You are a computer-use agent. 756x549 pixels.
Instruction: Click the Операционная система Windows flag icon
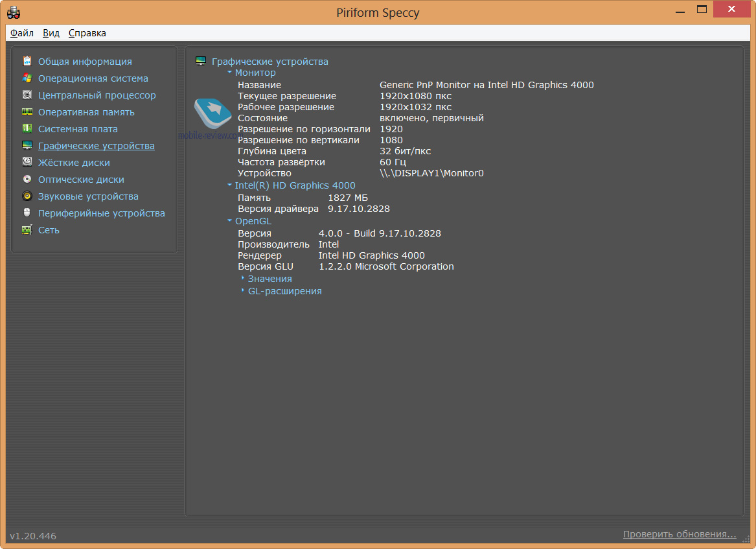click(27, 78)
